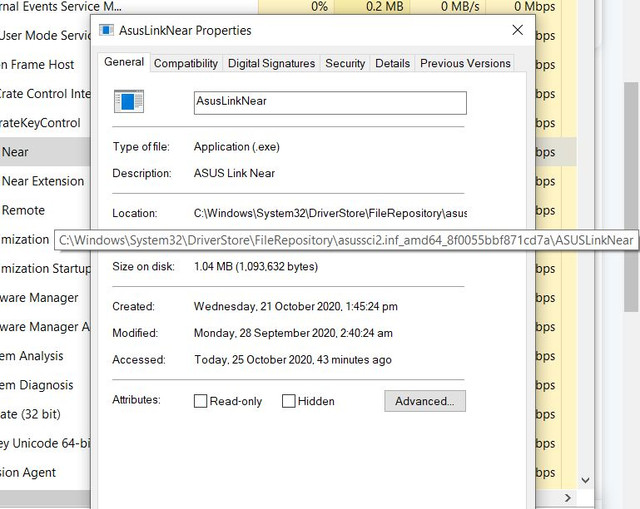Enable the Hidden attribute checkbox
Viewport: 640px width, 509px height.
(289, 401)
